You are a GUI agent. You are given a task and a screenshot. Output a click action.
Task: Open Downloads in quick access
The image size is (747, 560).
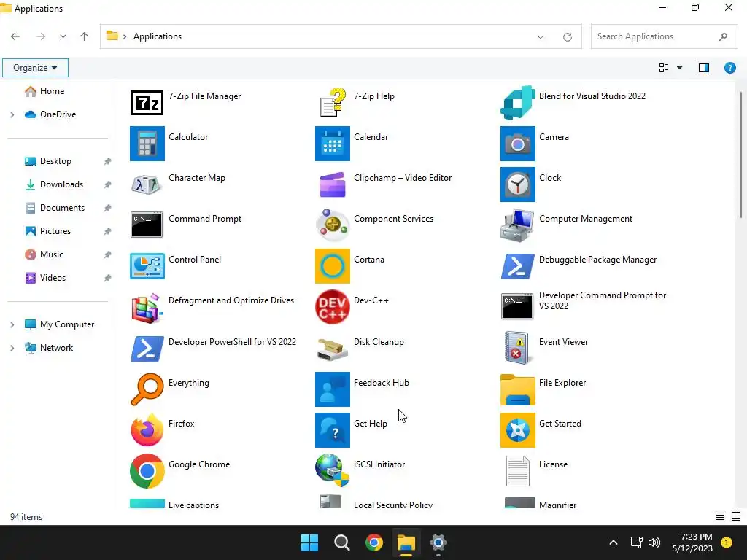[61, 184]
